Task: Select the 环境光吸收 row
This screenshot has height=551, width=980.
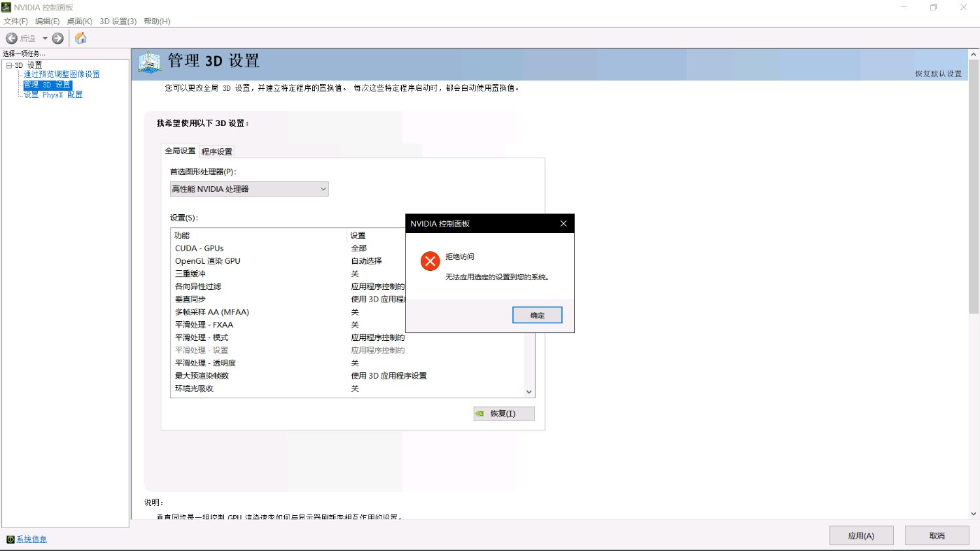Action: pos(347,388)
